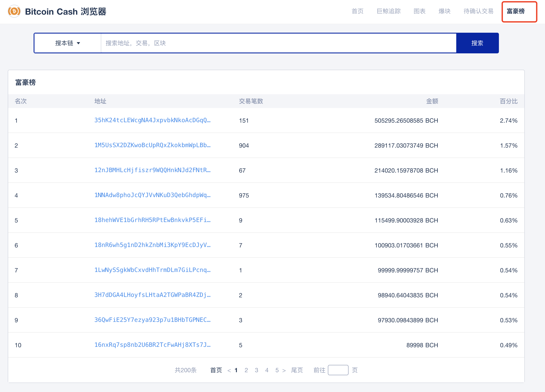The width and height of the screenshot is (545, 392).
Task: Click the Bitcoin Cash logo icon
Action: tap(14, 11)
